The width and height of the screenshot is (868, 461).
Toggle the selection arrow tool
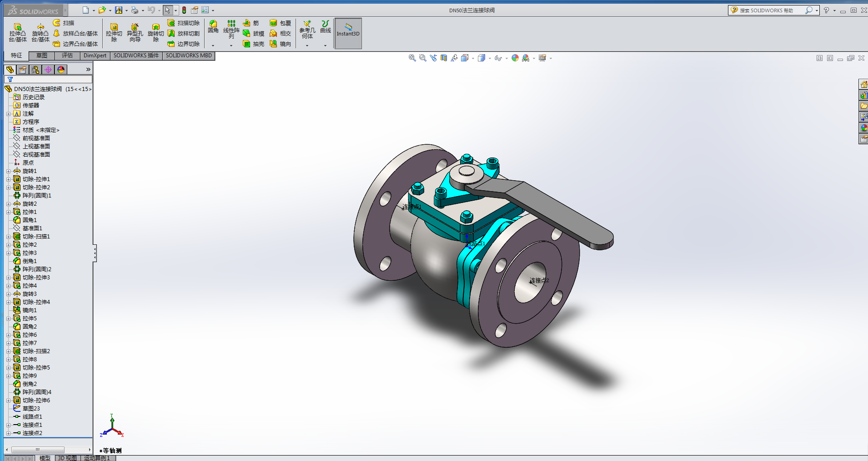click(x=167, y=10)
